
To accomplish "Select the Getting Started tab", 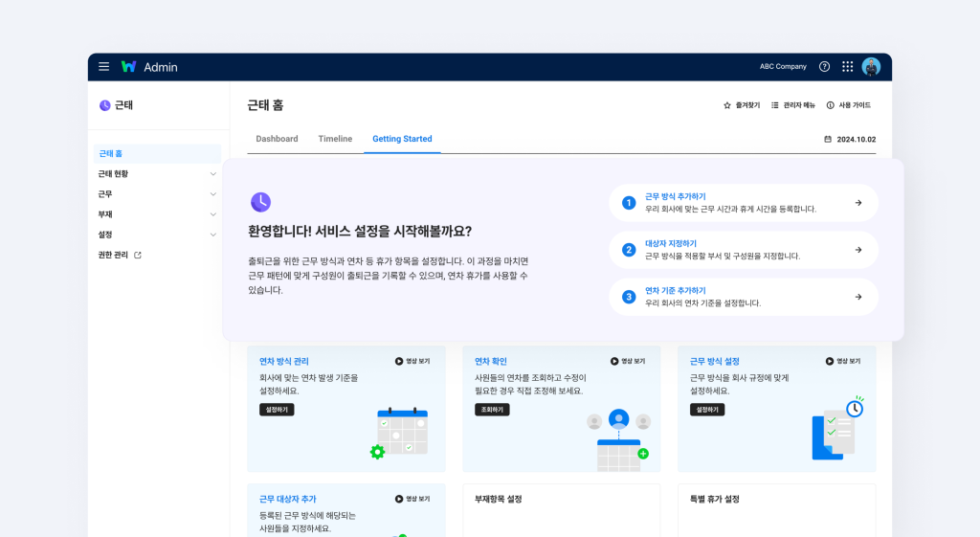I will [402, 139].
